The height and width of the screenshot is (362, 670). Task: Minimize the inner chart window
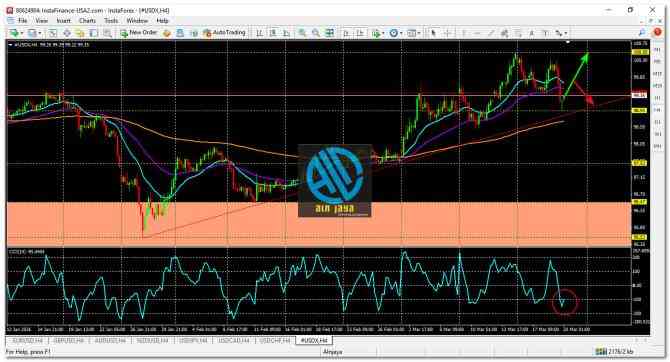click(641, 21)
